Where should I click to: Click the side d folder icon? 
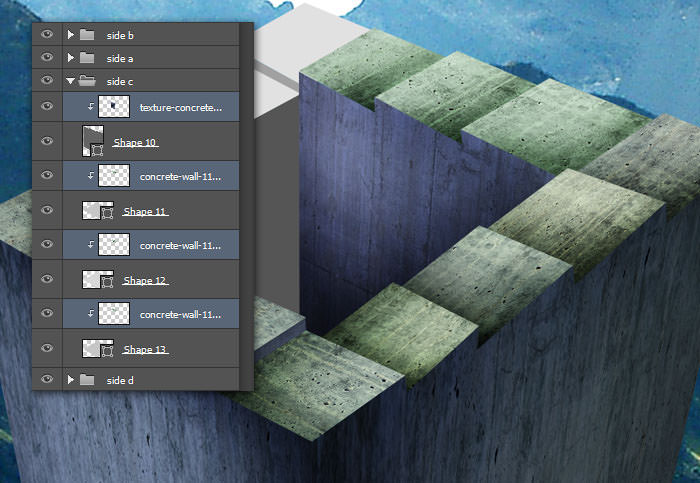pos(87,380)
